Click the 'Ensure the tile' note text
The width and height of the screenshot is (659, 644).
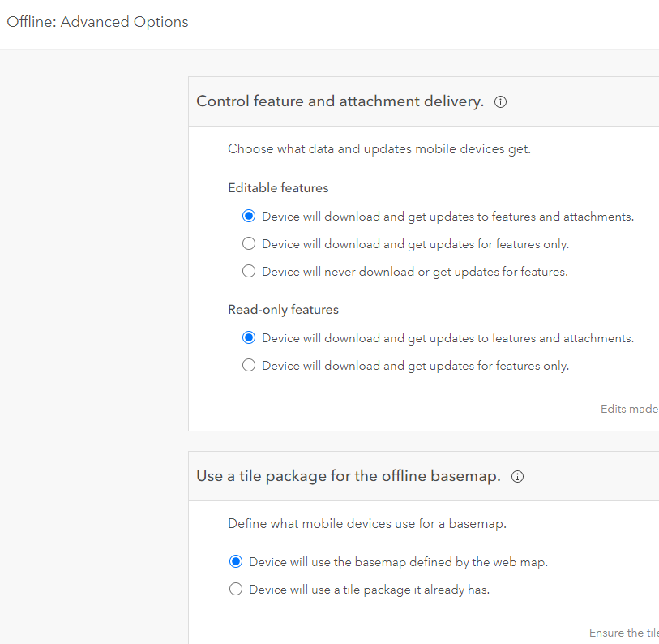coord(623,633)
